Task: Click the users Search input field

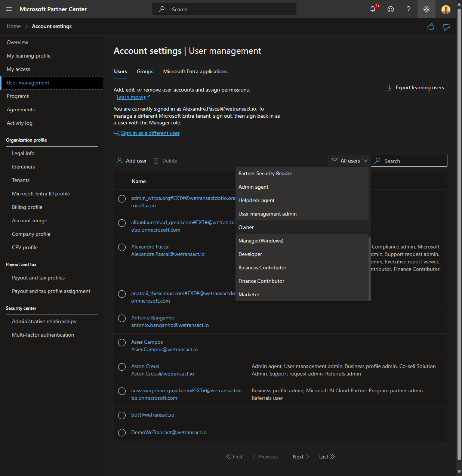Action: [x=409, y=161]
